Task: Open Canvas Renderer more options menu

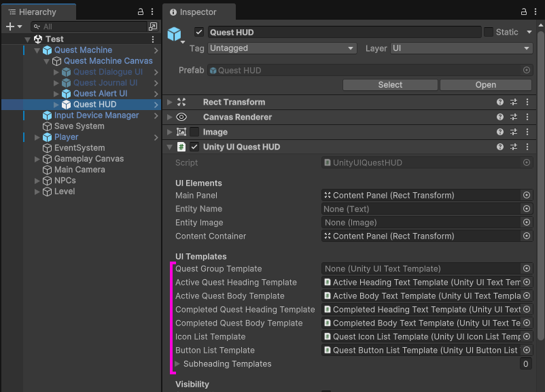Action: click(x=527, y=117)
